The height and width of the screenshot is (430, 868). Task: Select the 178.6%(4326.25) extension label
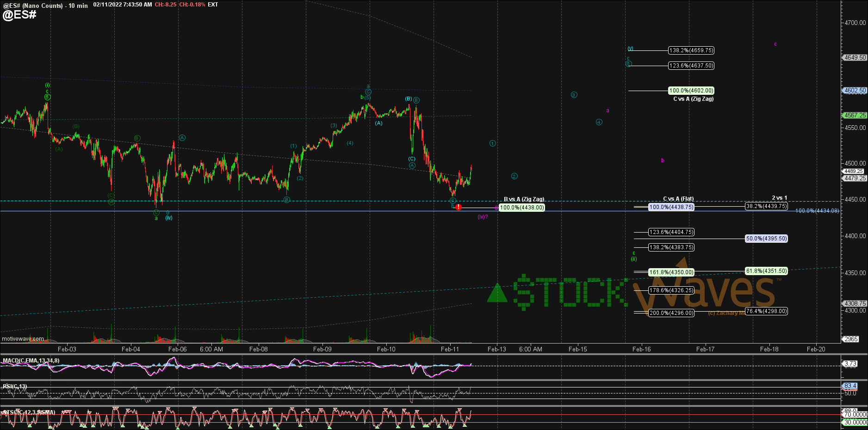click(x=671, y=290)
